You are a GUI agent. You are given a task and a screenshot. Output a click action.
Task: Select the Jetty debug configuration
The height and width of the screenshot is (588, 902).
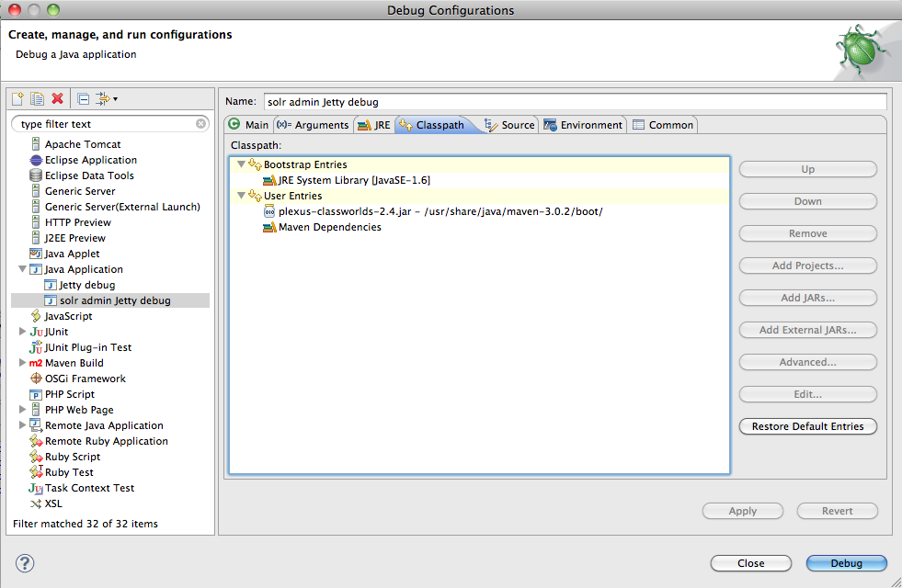86,285
